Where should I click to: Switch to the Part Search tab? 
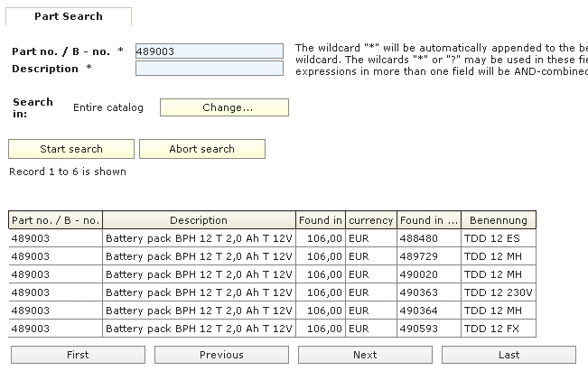click(x=69, y=16)
